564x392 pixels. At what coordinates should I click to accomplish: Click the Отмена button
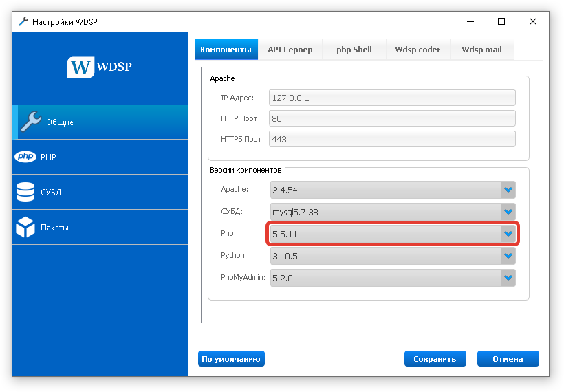(508, 358)
